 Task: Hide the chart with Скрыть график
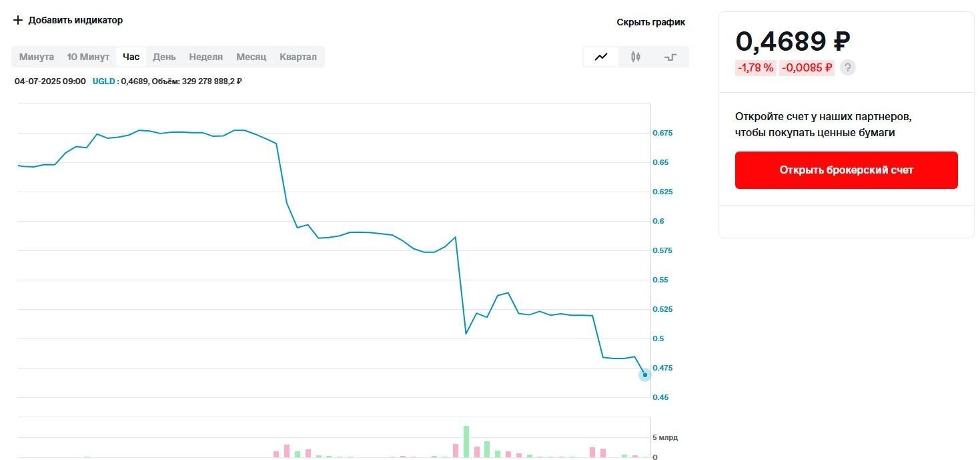(650, 22)
